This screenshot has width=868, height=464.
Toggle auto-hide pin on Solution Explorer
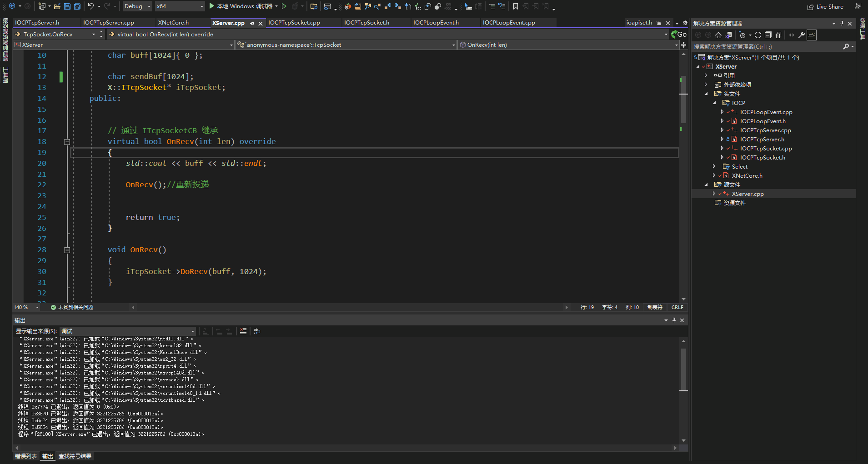coord(842,23)
